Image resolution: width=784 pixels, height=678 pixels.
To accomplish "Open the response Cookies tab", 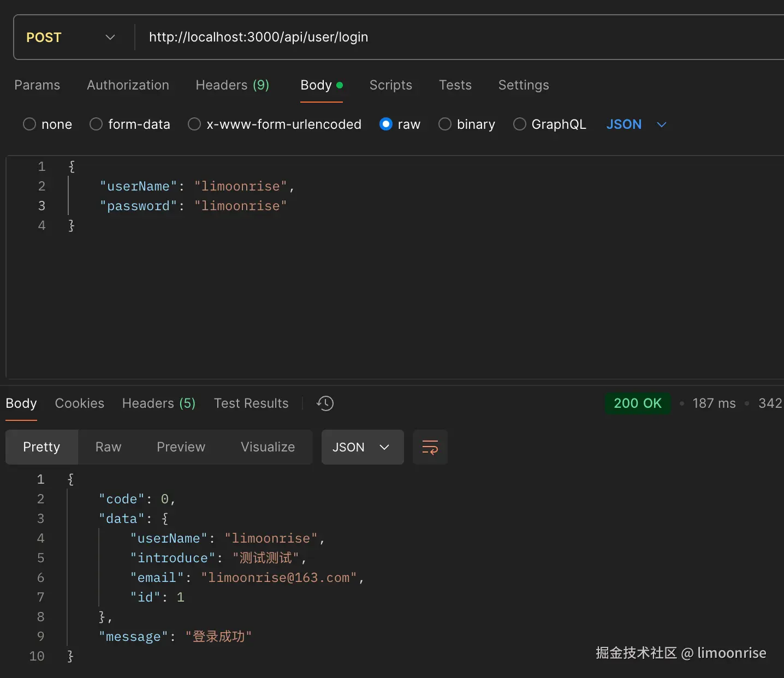I will coord(79,403).
